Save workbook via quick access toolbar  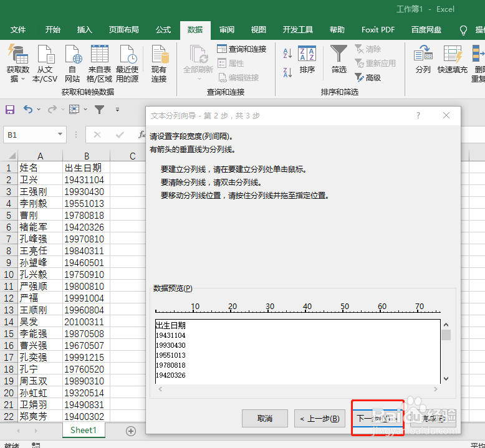point(10,110)
